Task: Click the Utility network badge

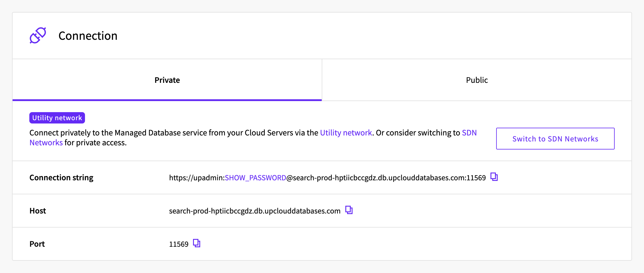Action: click(x=57, y=118)
